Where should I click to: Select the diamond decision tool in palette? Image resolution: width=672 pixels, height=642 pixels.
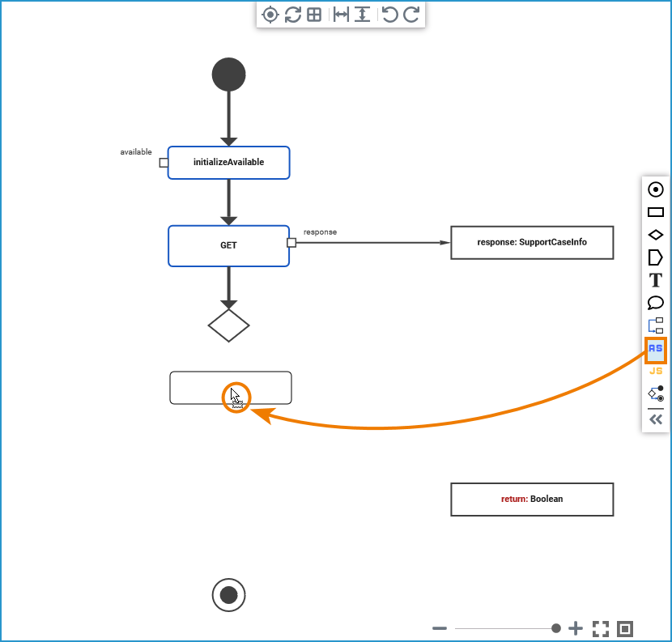(655, 235)
